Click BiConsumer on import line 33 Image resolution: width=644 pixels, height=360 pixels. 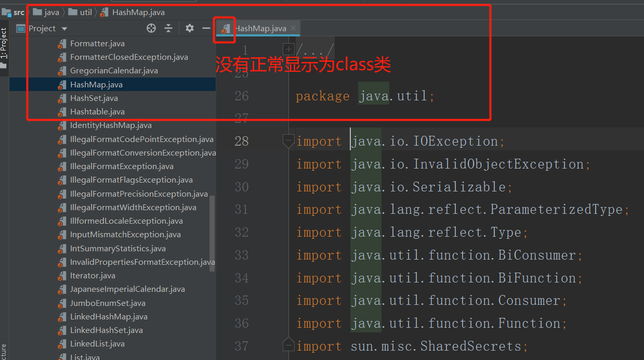tap(537, 255)
